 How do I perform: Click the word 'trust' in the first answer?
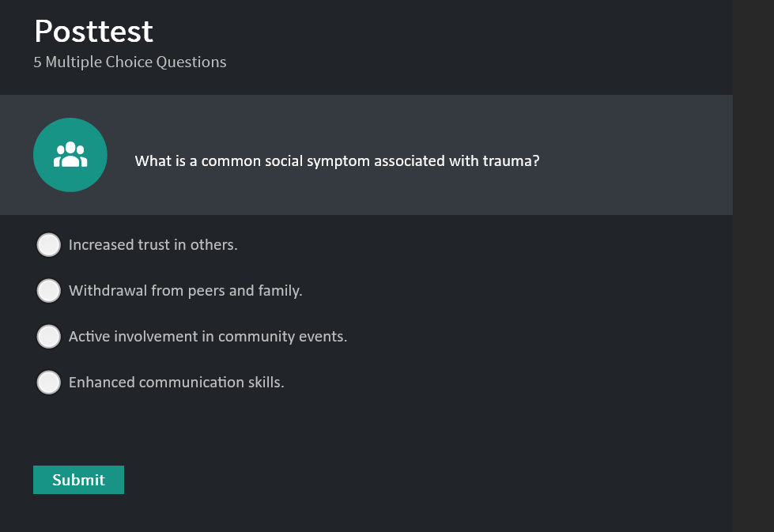153,245
